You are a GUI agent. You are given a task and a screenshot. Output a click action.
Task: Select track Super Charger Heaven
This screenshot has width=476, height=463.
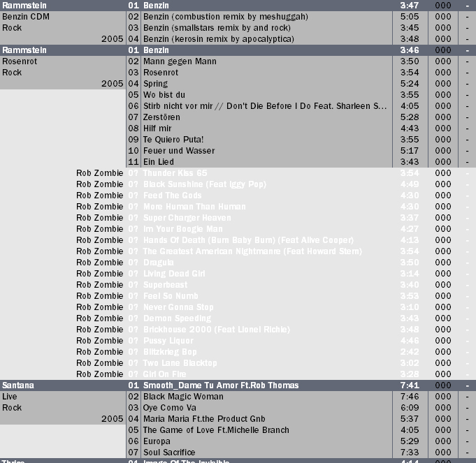[187, 218]
